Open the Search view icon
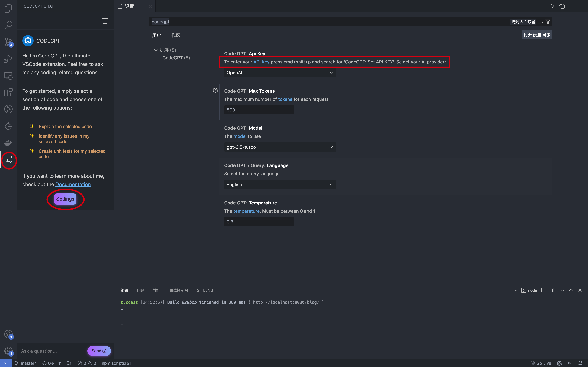This screenshot has height=367, width=588. [x=8, y=25]
